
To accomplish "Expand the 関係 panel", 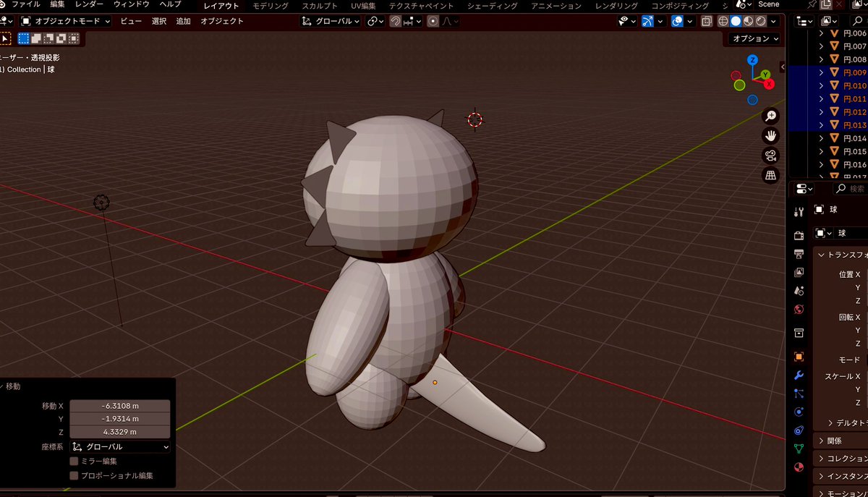I will 821,441.
